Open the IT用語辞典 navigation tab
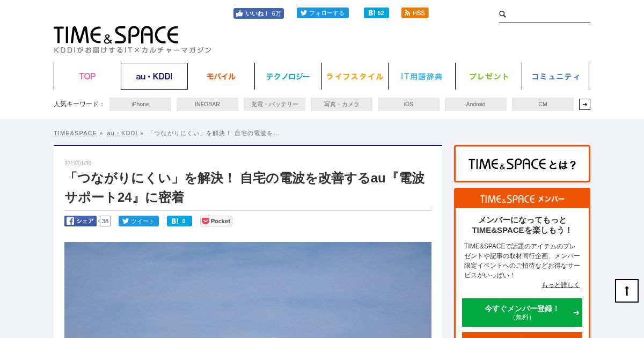 [x=422, y=76]
